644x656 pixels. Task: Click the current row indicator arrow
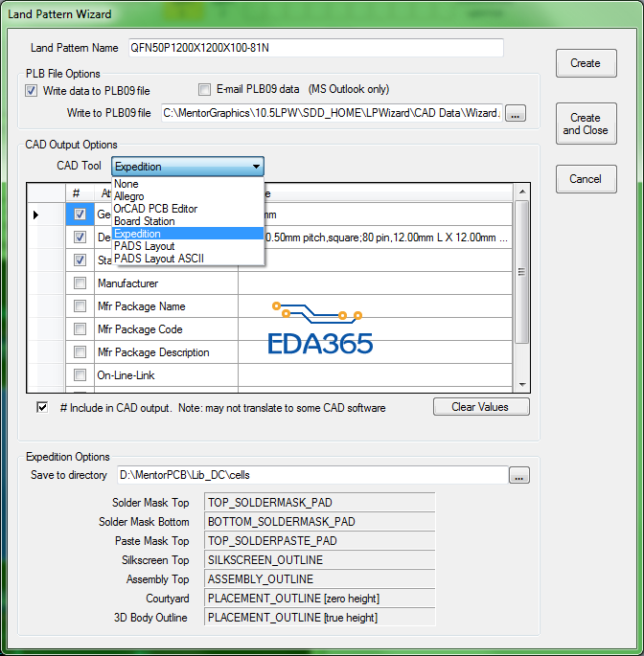[x=35, y=215]
